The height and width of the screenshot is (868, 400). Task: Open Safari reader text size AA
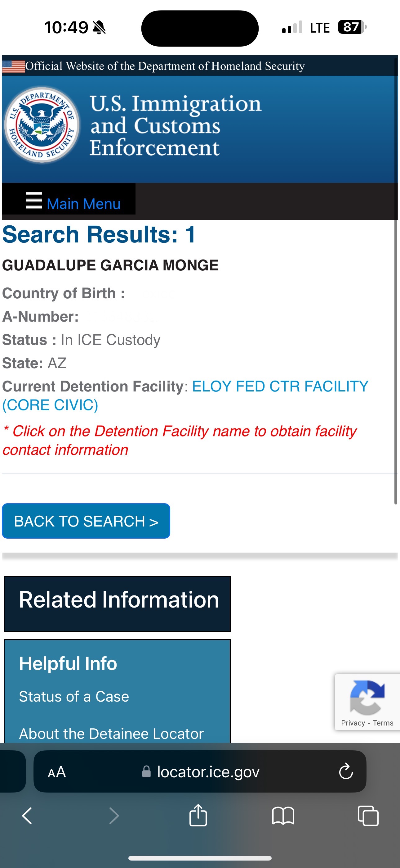click(56, 772)
